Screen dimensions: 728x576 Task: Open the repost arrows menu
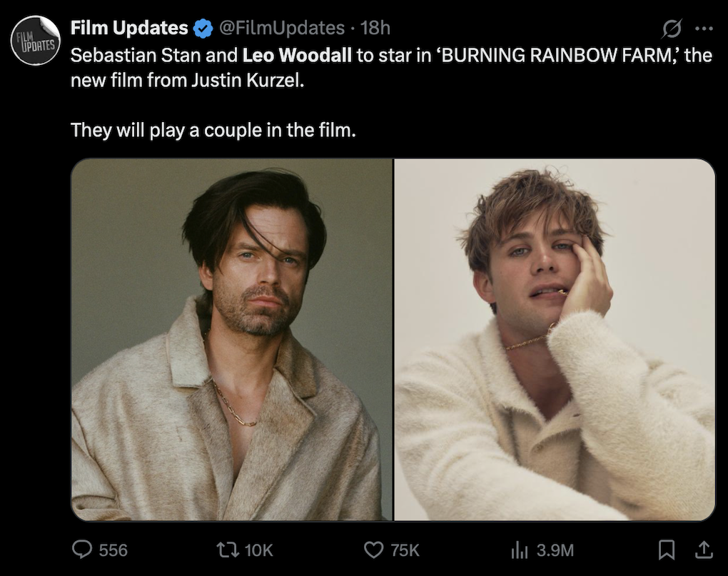(x=228, y=550)
